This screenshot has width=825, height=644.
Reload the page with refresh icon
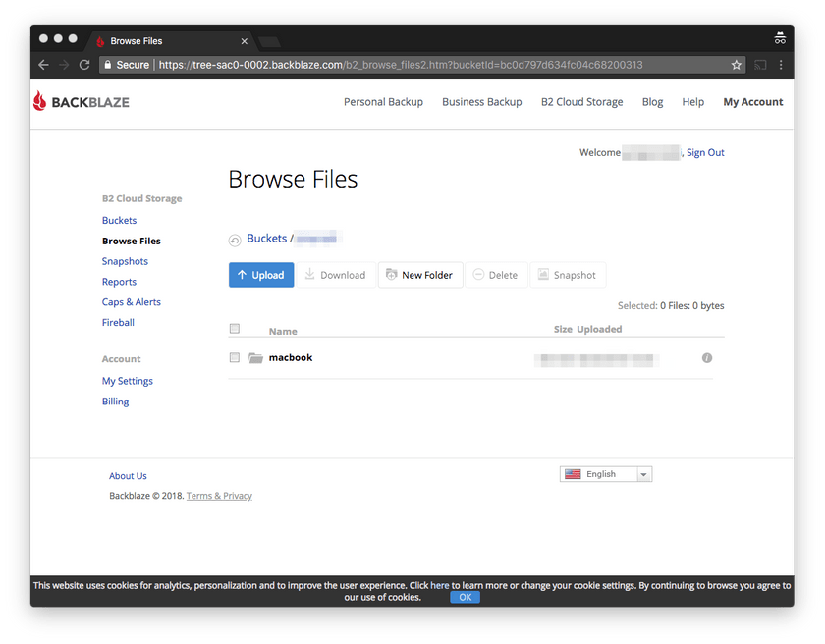(x=84, y=65)
